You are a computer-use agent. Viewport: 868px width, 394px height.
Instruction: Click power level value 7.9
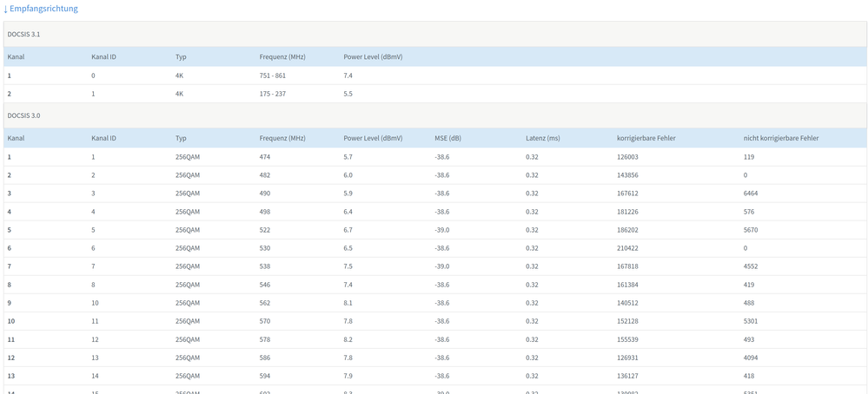tap(348, 376)
